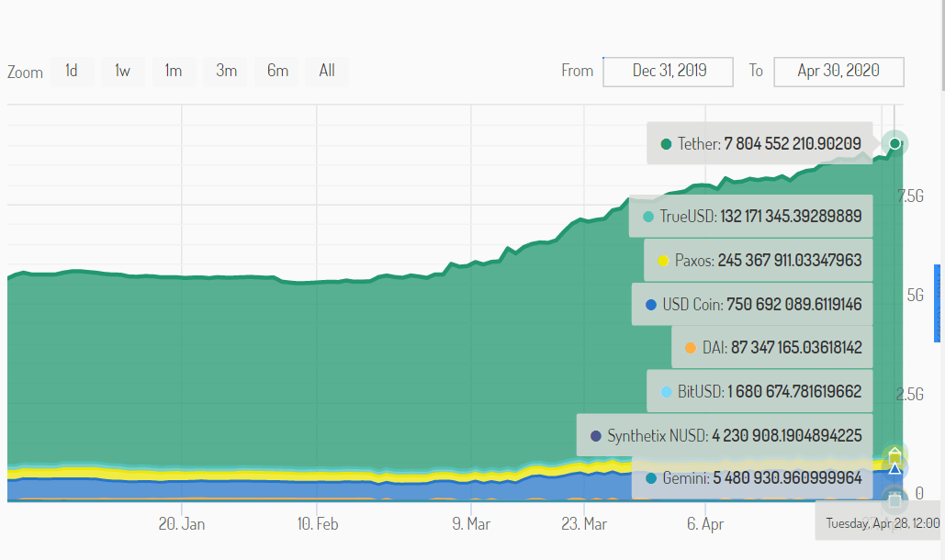Click the USD Coin triangle data marker
945x560 pixels.
(x=895, y=468)
